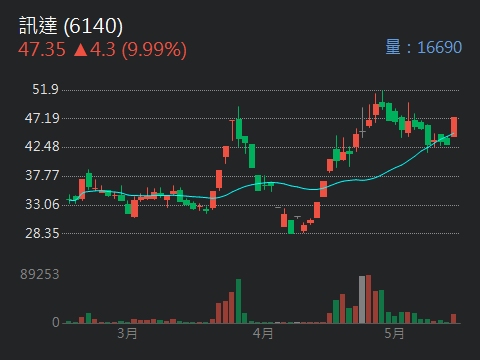This screenshot has width=480, height=360.
Task: Click the 47.19 price axis label
Action: pyautogui.click(x=42, y=118)
